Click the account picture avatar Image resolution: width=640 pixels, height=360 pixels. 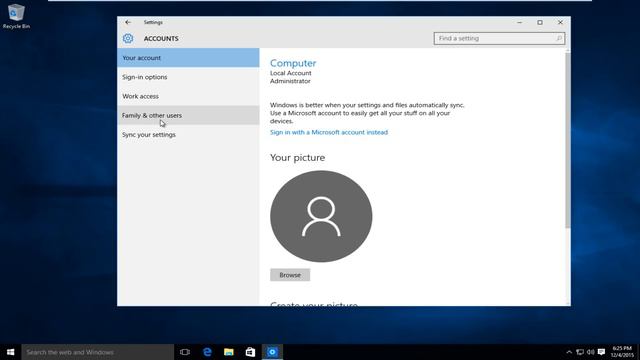coord(321,216)
